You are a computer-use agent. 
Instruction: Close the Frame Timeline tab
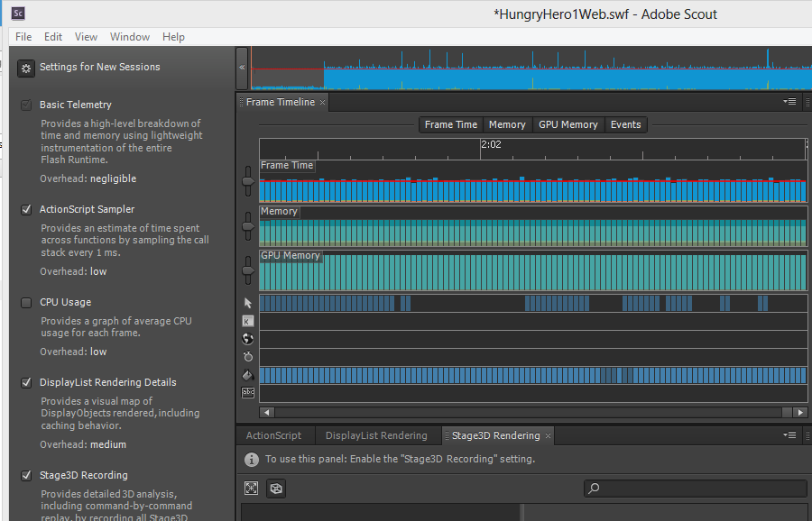(322, 103)
